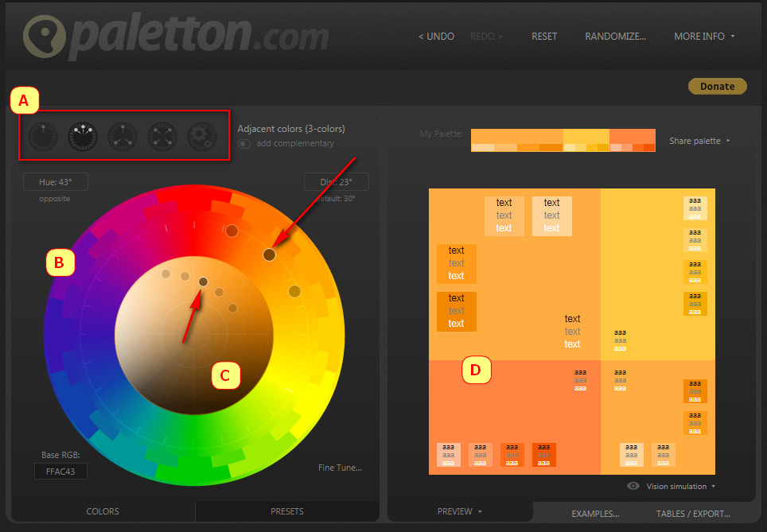Click Undo in the top menu
This screenshot has width=767, height=532.
(436, 37)
